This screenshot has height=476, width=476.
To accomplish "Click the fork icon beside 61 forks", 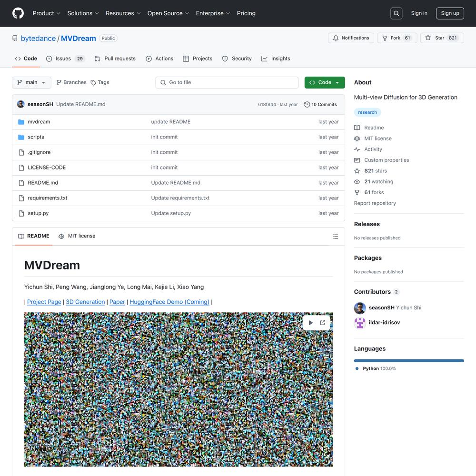I will 357,192.
